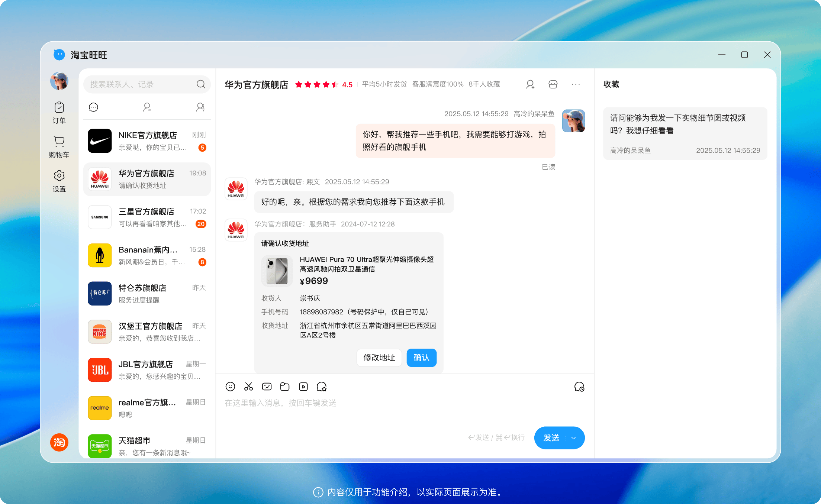Viewport: 821px width, 504px height.
Task: Switch to the contacts tab icon
Action: tap(147, 107)
